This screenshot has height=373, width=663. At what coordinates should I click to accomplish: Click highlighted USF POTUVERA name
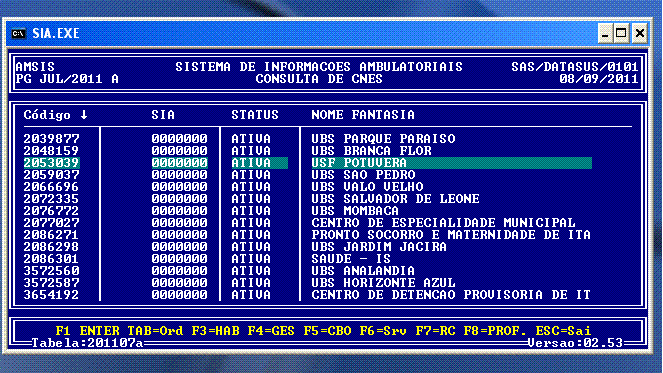click(359, 163)
